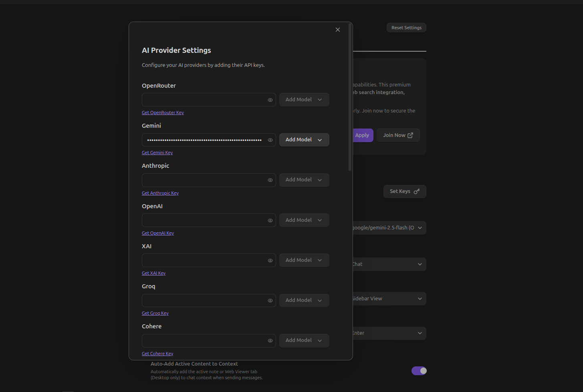Screen dimensions: 583x392
Task: Click the Reset Settings button
Action: (406, 28)
